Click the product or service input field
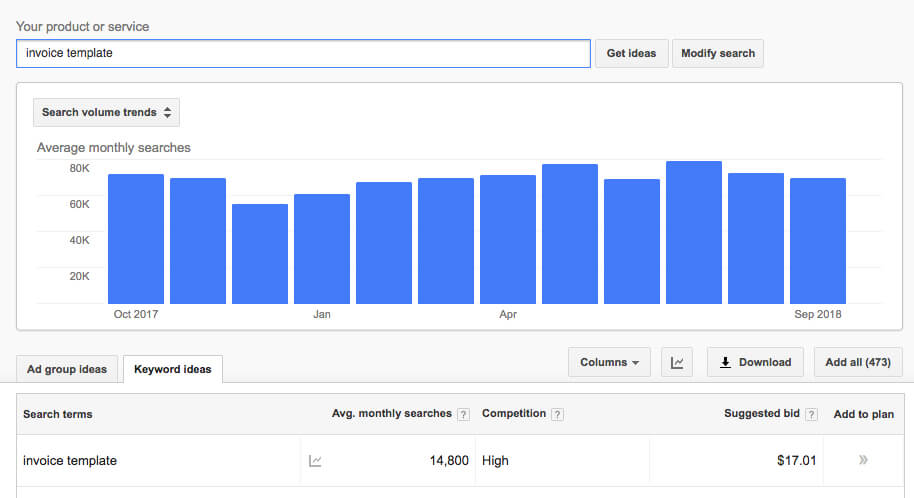914x498 pixels. (303, 53)
